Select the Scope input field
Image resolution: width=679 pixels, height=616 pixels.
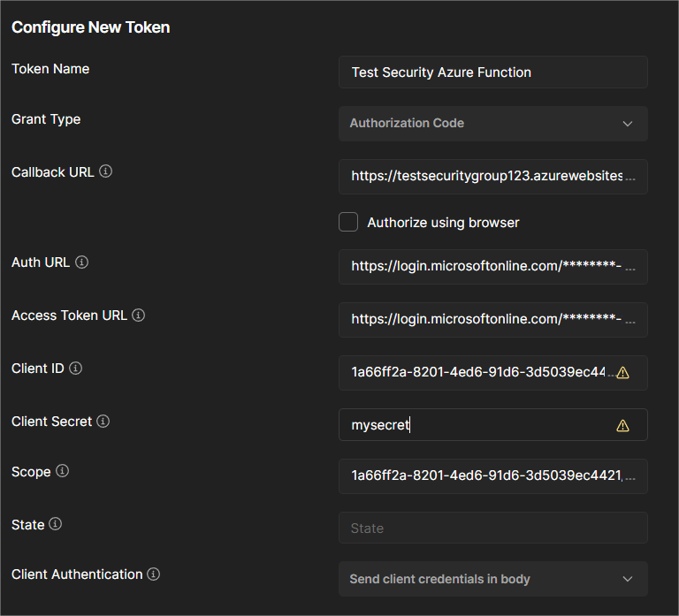click(492, 475)
